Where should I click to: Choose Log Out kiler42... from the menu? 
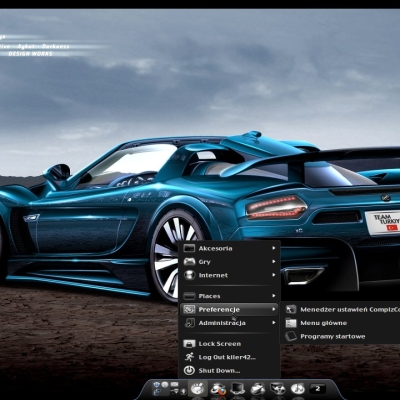(229, 357)
